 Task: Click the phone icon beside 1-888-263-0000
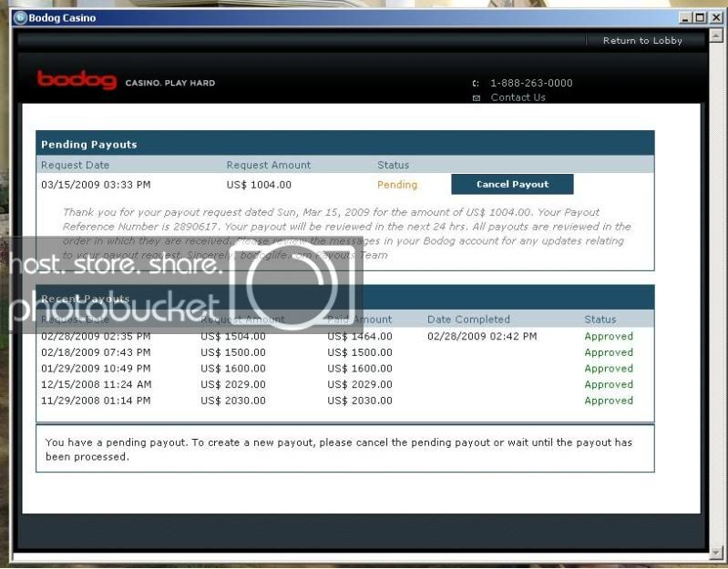(476, 84)
